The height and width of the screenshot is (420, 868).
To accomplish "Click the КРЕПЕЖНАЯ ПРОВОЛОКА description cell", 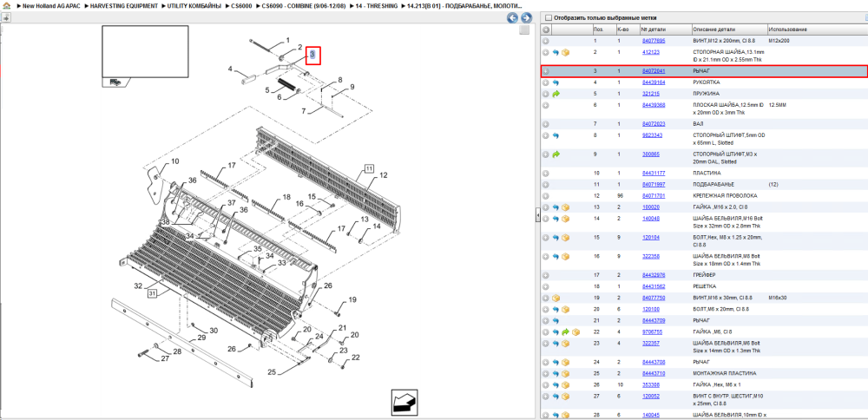I will [x=729, y=196].
